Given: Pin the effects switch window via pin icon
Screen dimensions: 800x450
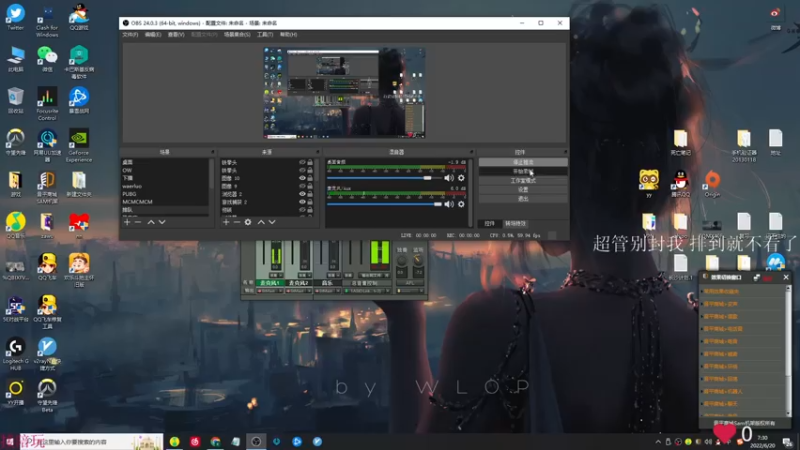Looking at the screenshot, I should coord(756,278).
